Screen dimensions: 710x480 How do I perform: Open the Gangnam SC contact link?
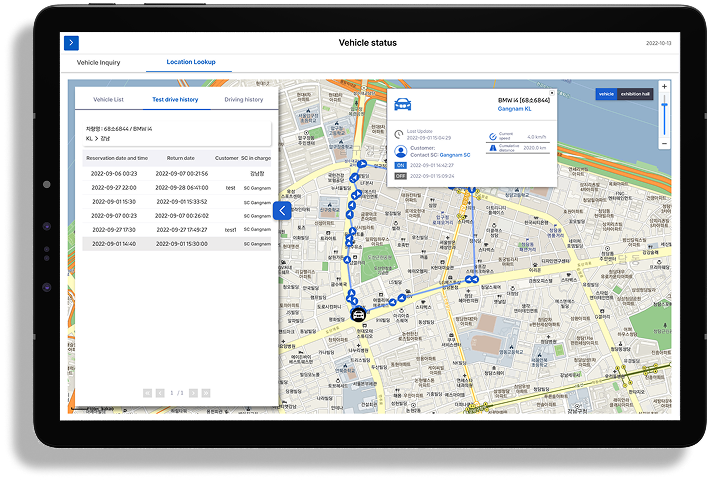coord(455,155)
